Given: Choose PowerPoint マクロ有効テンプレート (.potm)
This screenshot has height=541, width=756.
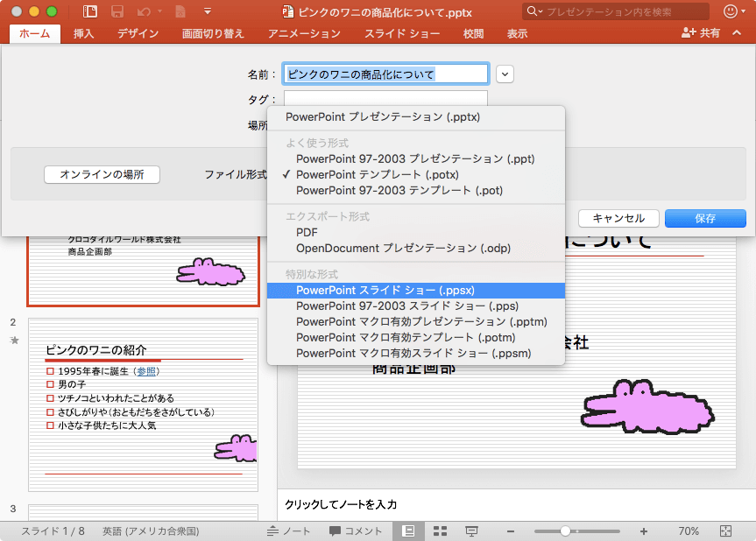Looking at the screenshot, I should pos(415,338).
